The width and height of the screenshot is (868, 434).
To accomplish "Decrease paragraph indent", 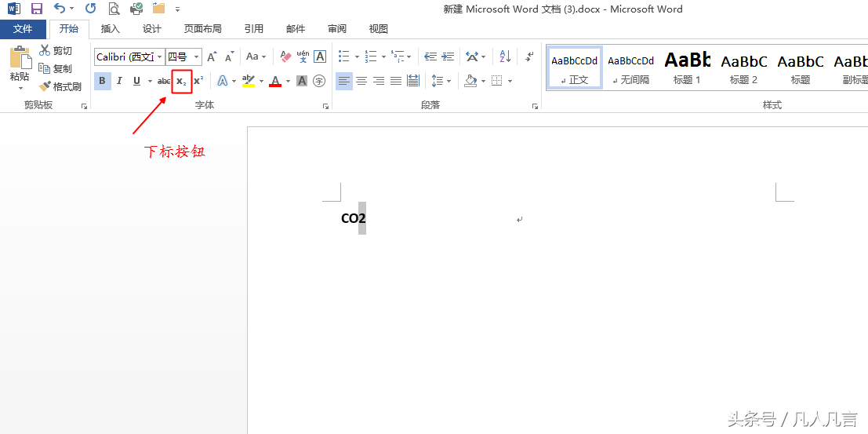I will point(430,57).
